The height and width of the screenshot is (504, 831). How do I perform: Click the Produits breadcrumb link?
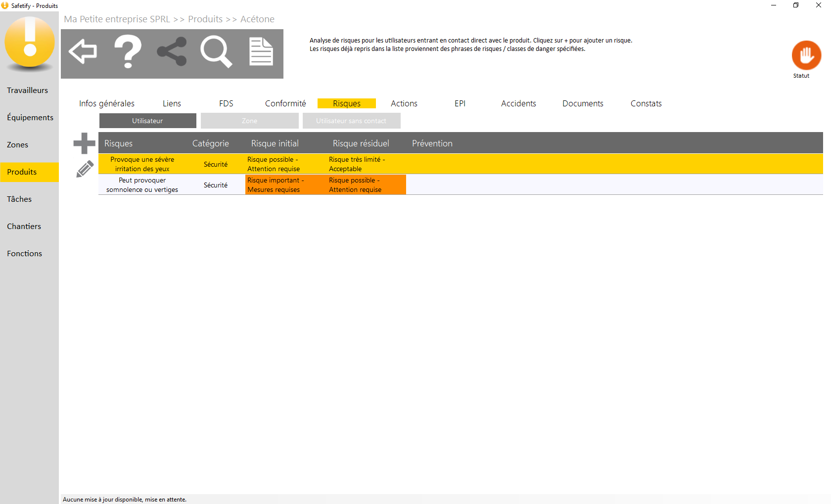205,19
